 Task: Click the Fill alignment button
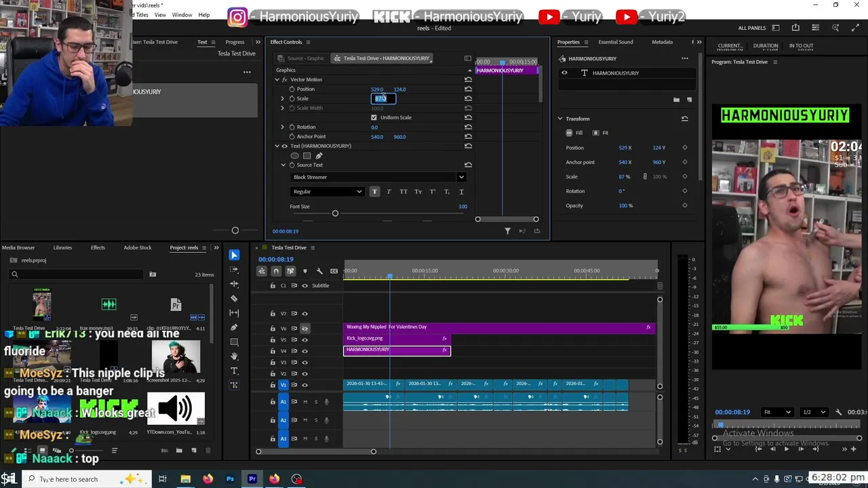pos(574,133)
